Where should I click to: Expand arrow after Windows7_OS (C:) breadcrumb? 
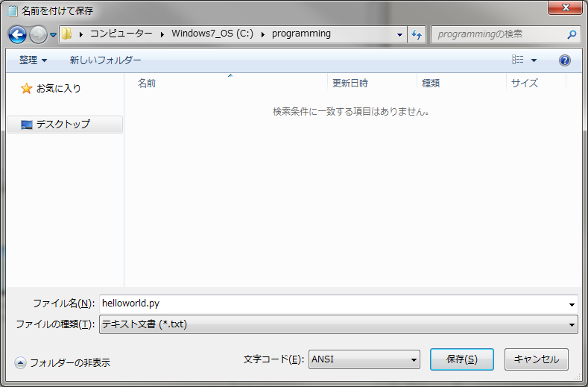coord(263,34)
